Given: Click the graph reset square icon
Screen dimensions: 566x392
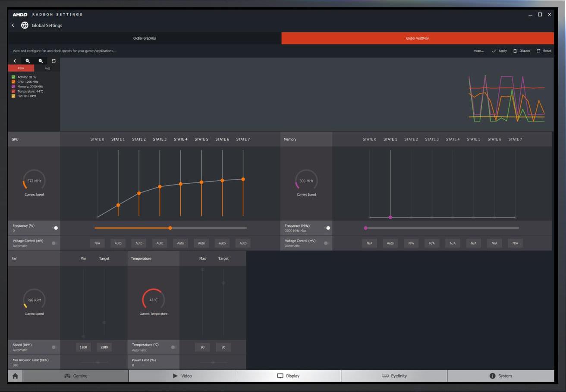Looking at the screenshot, I should (54, 61).
